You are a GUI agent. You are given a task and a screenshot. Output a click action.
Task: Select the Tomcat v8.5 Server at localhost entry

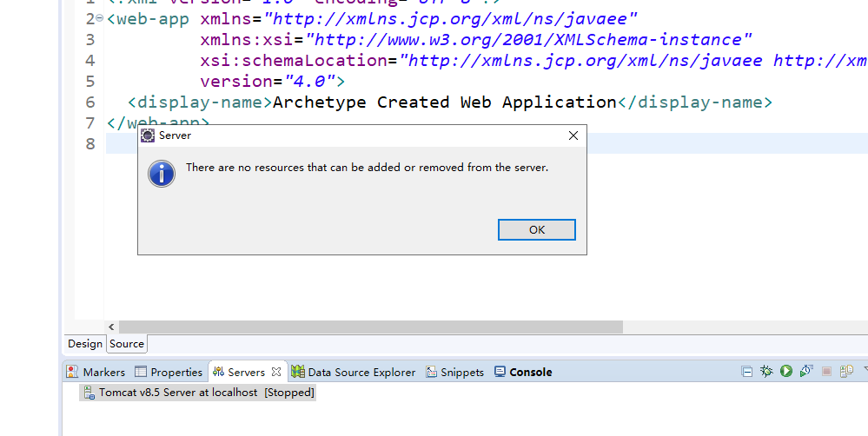[x=199, y=393]
